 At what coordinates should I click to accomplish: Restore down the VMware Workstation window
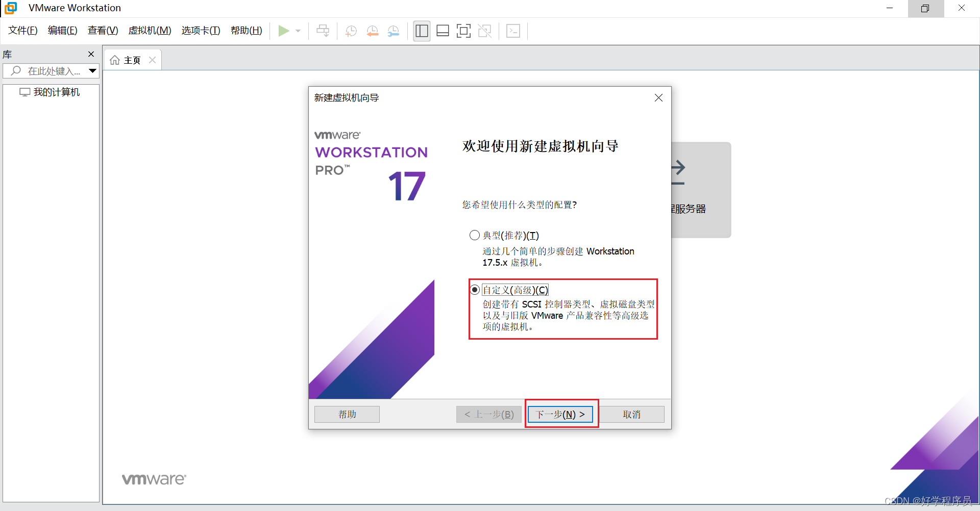coord(925,8)
